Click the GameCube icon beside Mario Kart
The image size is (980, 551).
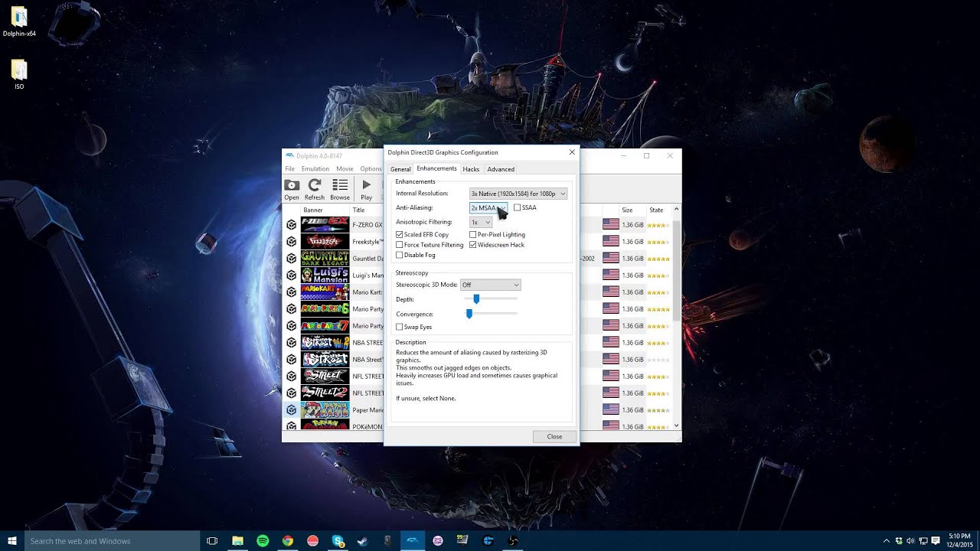[291, 292]
